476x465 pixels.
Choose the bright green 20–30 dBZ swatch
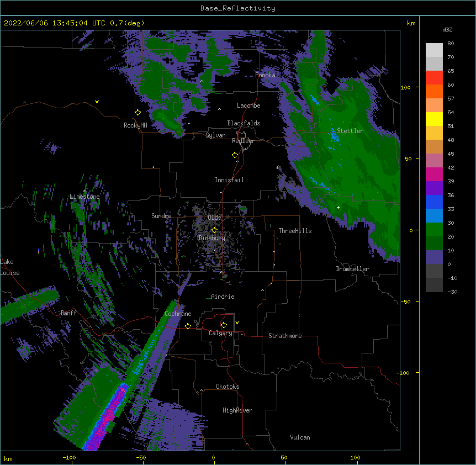click(434, 230)
